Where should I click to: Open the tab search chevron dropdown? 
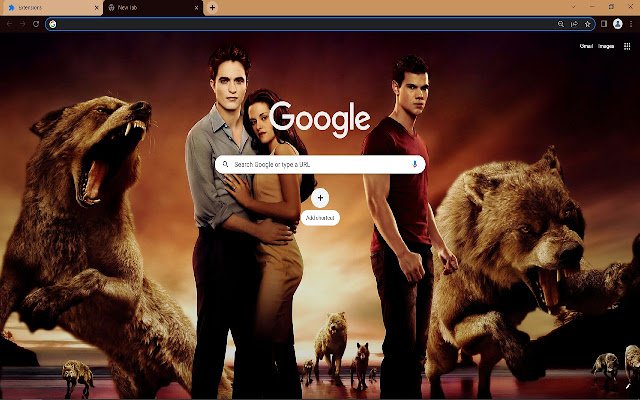[573, 7]
